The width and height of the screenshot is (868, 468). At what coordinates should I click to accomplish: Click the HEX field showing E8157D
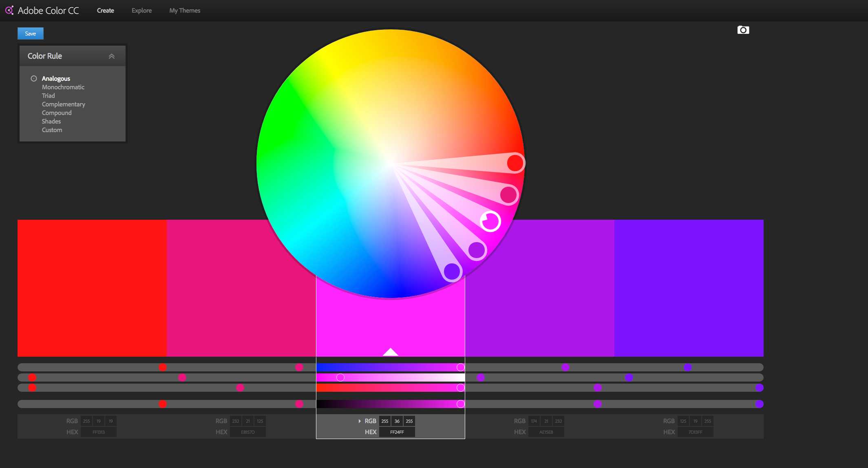248,432
